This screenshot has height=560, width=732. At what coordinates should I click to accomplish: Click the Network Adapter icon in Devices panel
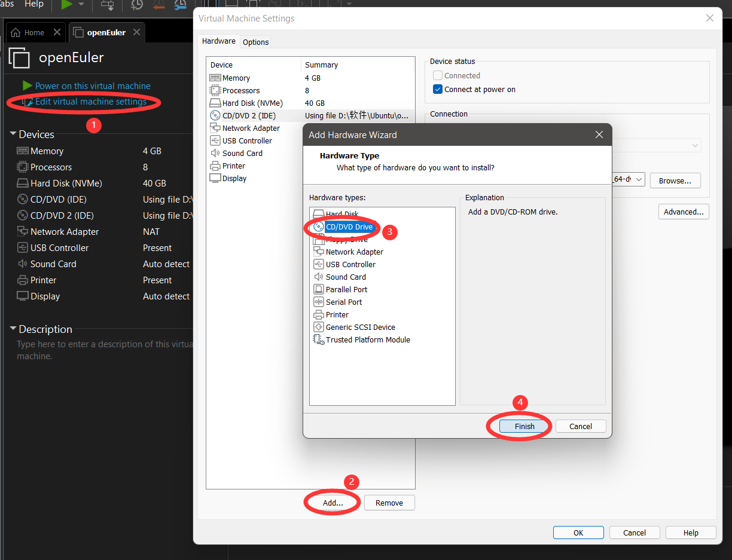[x=23, y=232]
